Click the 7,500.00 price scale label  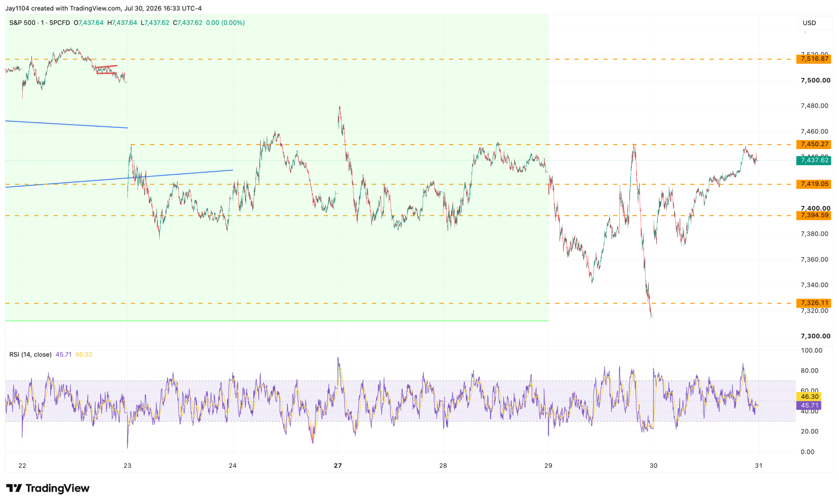pos(815,81)
